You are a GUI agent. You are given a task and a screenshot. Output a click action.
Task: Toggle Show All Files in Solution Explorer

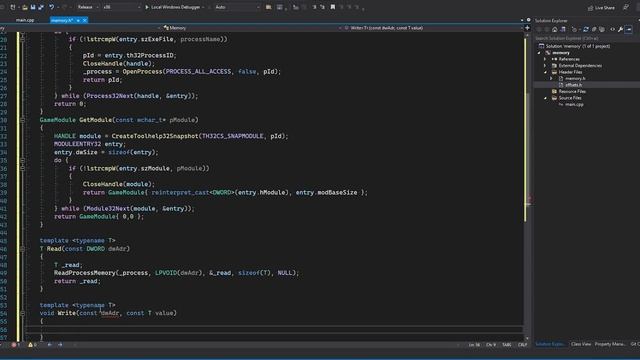[602, 29]
